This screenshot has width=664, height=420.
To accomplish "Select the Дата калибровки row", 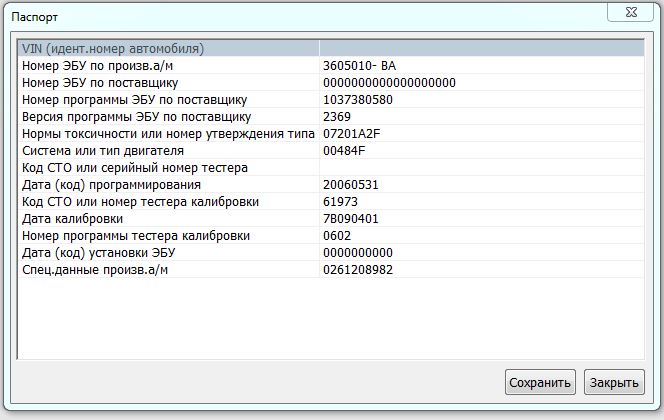I will click(x=72, y=219).
